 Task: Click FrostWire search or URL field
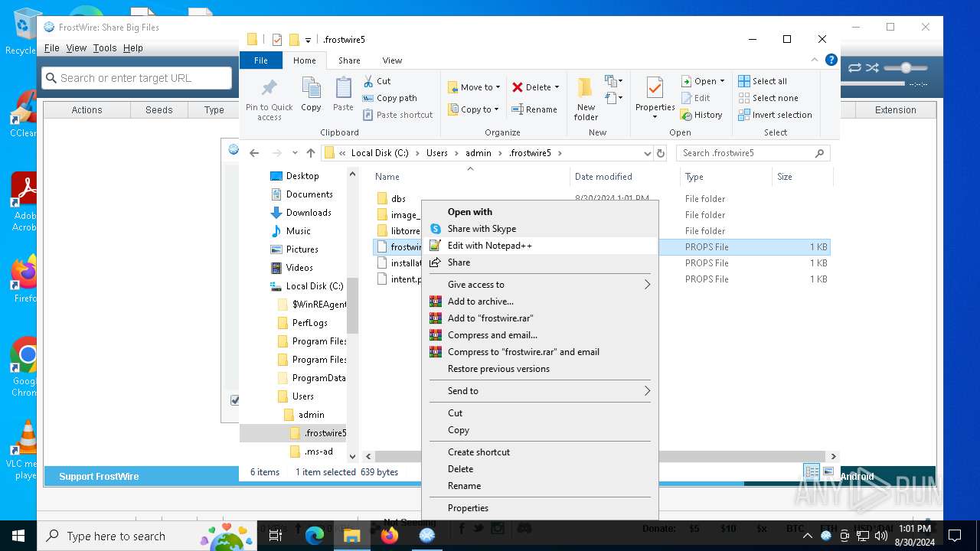[137, 78]
